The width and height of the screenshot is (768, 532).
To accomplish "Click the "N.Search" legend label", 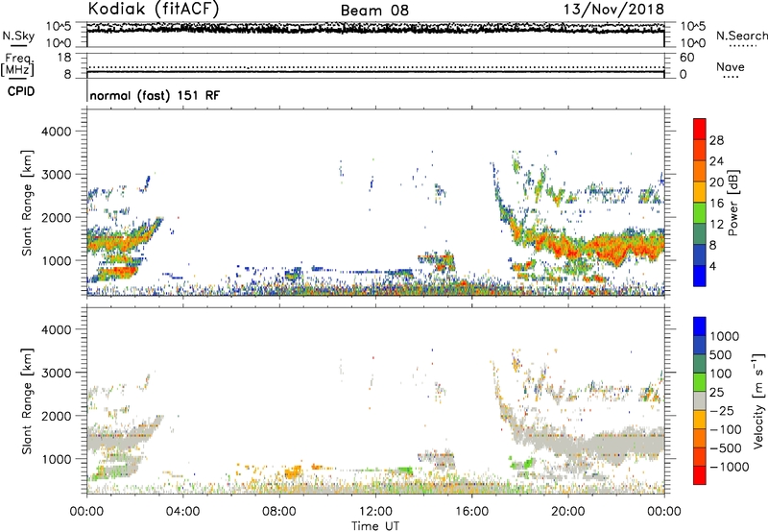I will point(741,36).
